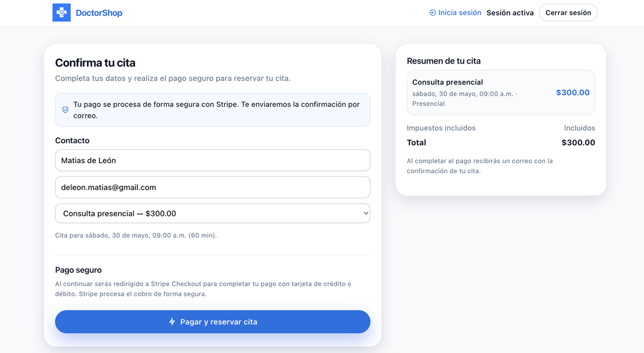644x353 pixels.
Task: Click the name field containing Matias de León
Action: click(213, 161)
